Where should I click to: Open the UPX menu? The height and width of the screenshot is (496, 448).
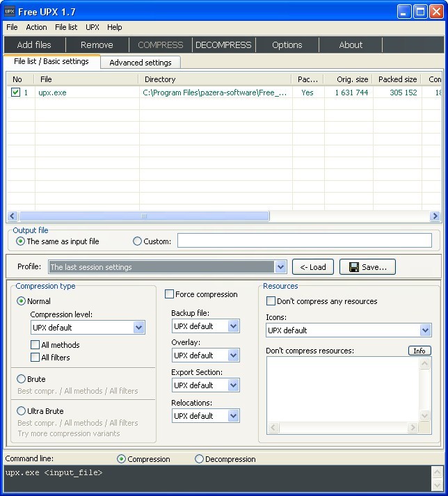[93, 27]
